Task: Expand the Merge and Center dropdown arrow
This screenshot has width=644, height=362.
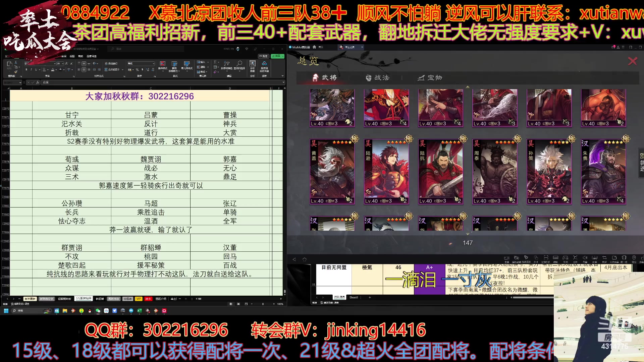Action: [x=122, y=70]
